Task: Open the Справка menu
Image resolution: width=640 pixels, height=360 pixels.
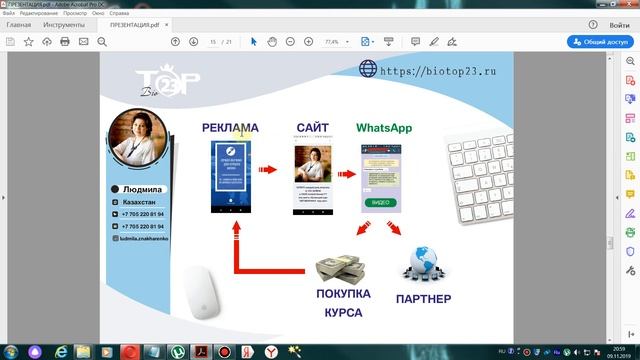Action: click(119, 13)
